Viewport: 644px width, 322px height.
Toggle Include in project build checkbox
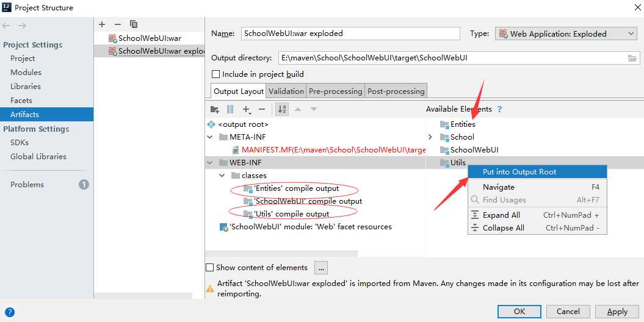(215, 74)
